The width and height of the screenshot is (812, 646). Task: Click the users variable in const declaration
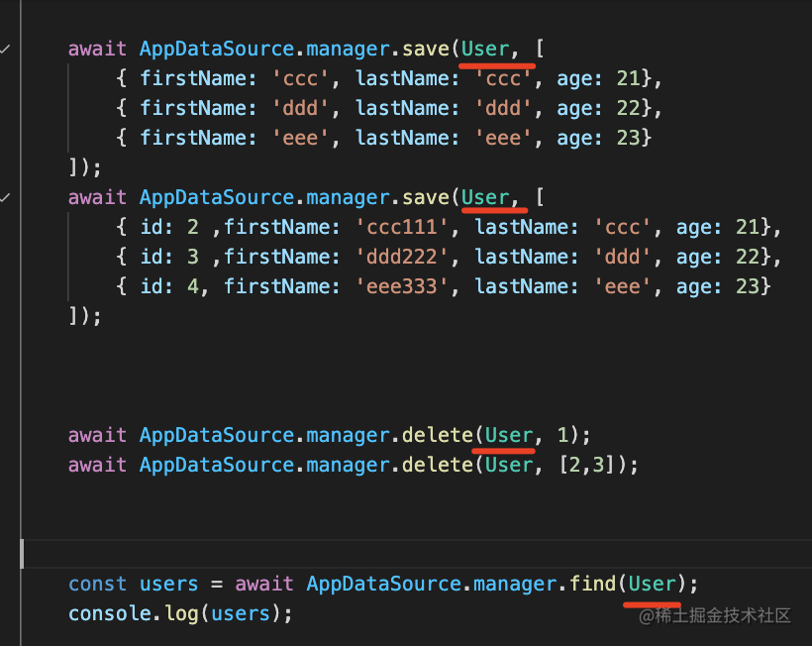(x=169, y=584)
